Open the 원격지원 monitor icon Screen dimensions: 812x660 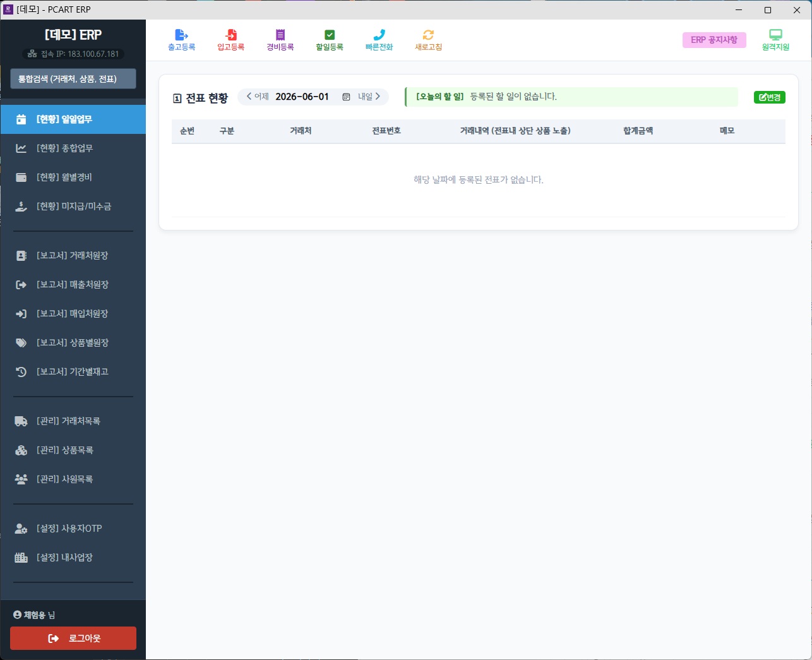click(x=775, y=35)
